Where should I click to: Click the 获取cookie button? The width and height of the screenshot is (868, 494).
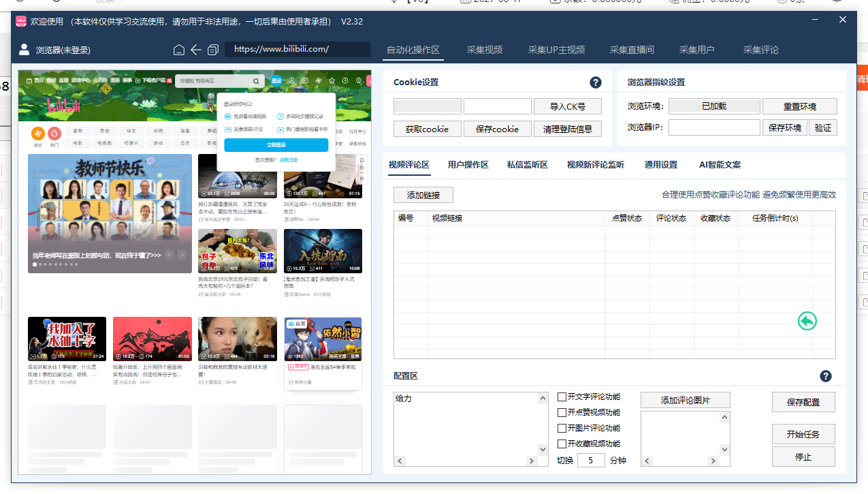[427, 129]
